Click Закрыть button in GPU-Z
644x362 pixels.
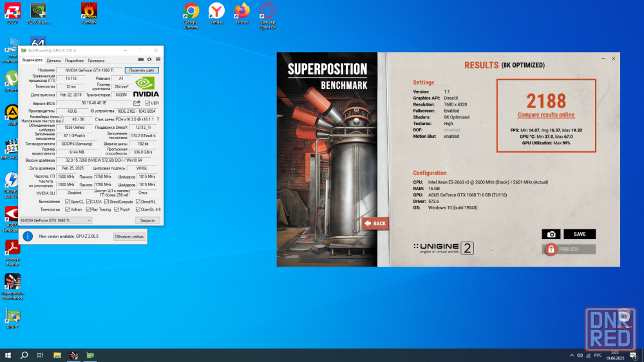(x=147, y=221)
